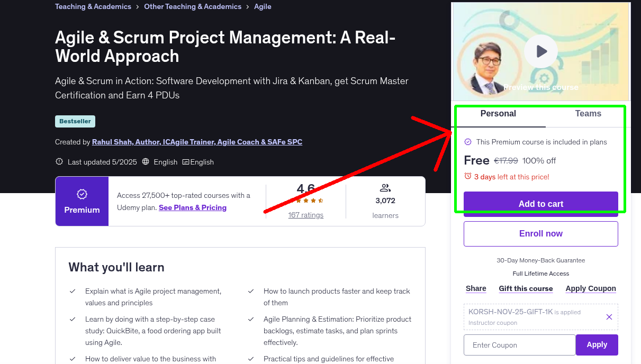Click the clock icon beside Last updated
The width and height of the screenshot is (641, 364).
59,162
